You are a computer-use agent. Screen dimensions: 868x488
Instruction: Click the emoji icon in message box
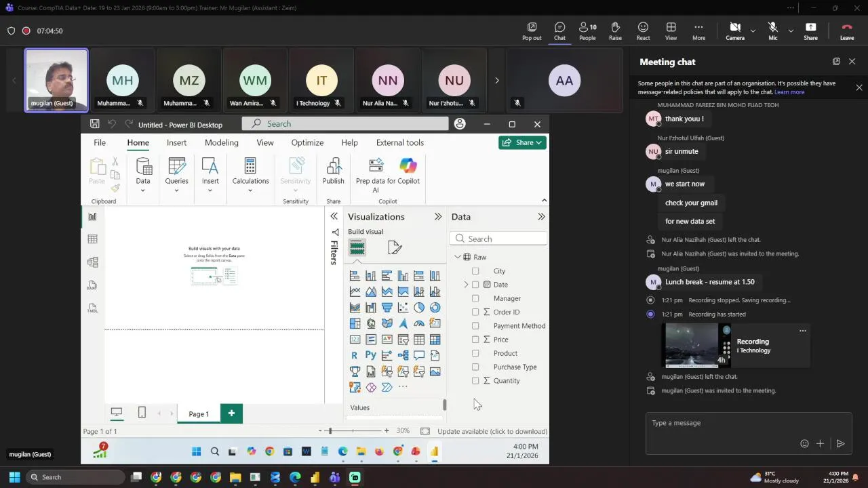coord(804,443)
